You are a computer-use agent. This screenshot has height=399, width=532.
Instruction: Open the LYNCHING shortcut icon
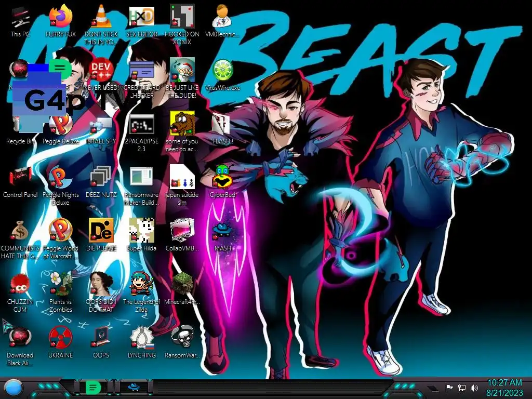[x=142, y=343]
